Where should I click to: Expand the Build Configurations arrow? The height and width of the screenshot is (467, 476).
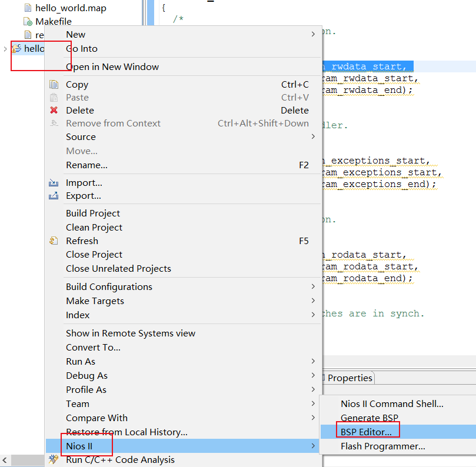[x=313, y=286]
